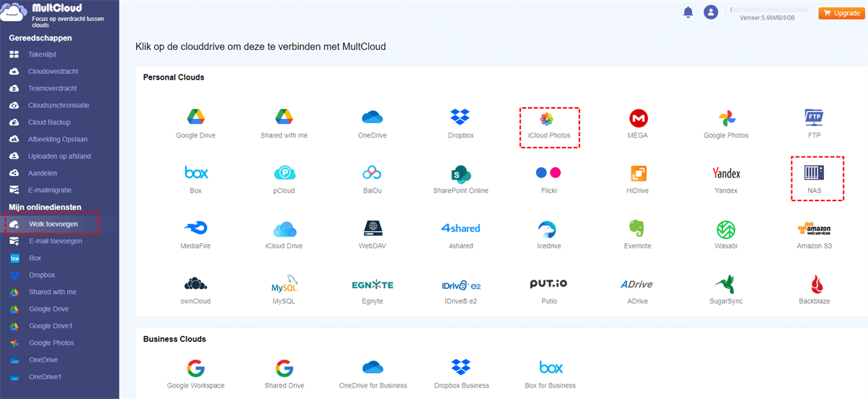Add the OneDrive personal cloud
This screenshot has width=868, height=399.
tap(373, 117)
